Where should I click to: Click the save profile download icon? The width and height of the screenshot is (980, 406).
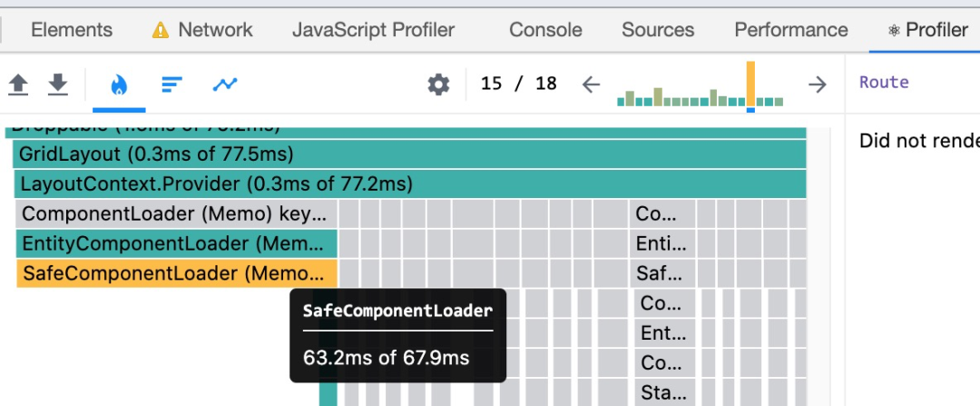point(58,84)
